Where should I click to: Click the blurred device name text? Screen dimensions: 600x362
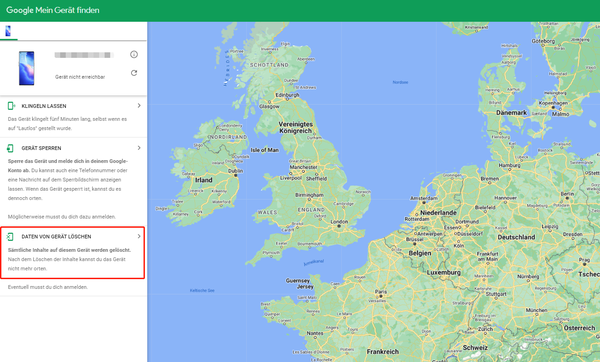pos(84,55)
